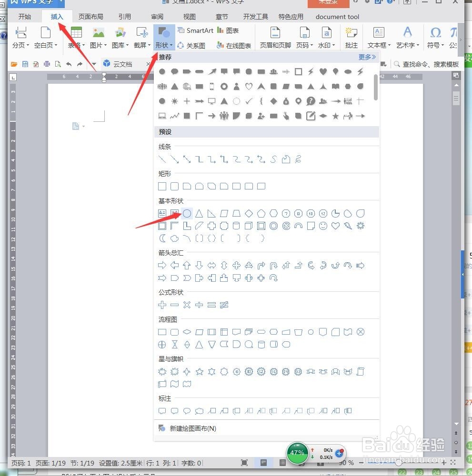Choose the freeform scribble line
This screenshot has height=476, width=472.
point(298,159)
